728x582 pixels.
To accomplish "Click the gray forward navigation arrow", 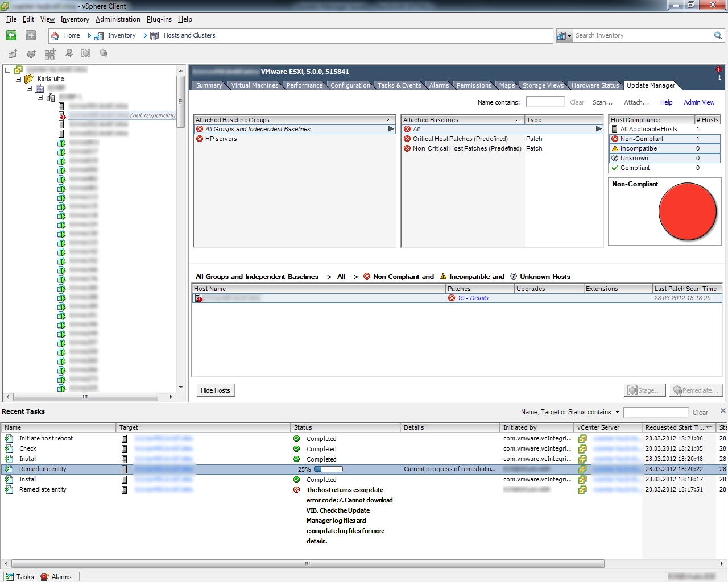I will coord(31,35).
